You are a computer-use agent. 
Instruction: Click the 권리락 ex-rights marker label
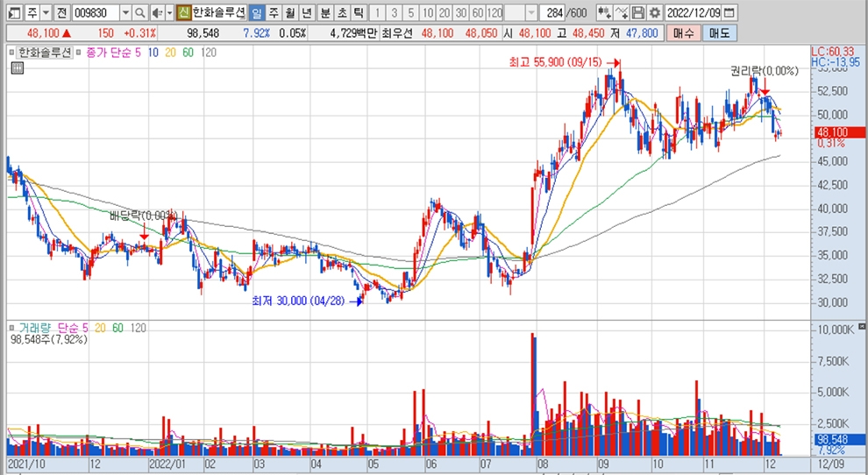tap(765, 71)
